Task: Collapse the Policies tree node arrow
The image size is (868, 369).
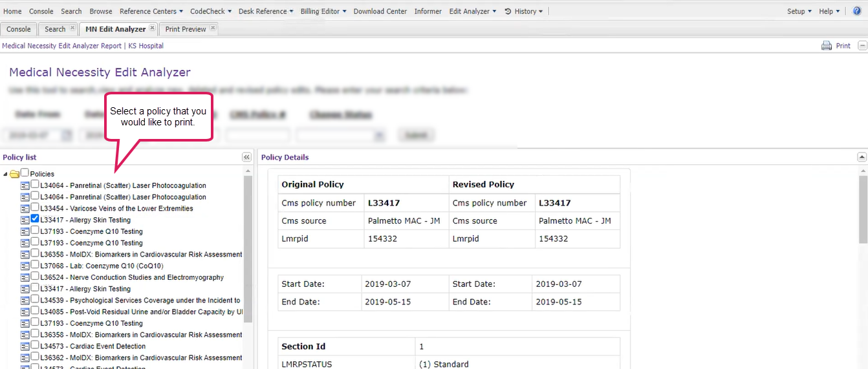Action: 6,174
